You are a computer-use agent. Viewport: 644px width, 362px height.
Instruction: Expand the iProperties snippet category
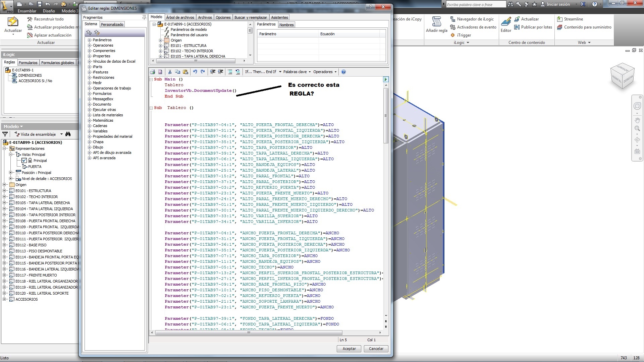tap(90, 56)
